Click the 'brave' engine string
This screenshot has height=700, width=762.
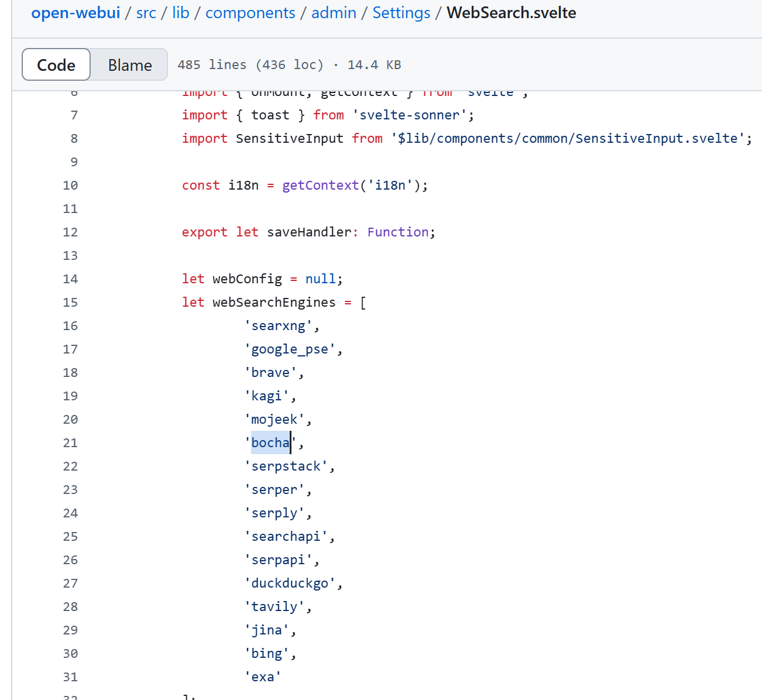point(270,373)
